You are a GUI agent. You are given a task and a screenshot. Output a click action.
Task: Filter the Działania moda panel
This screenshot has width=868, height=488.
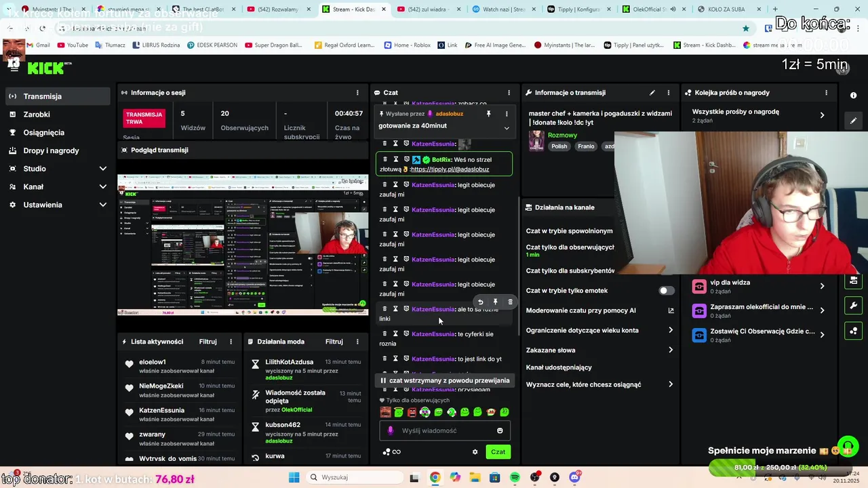click(334, 342)
